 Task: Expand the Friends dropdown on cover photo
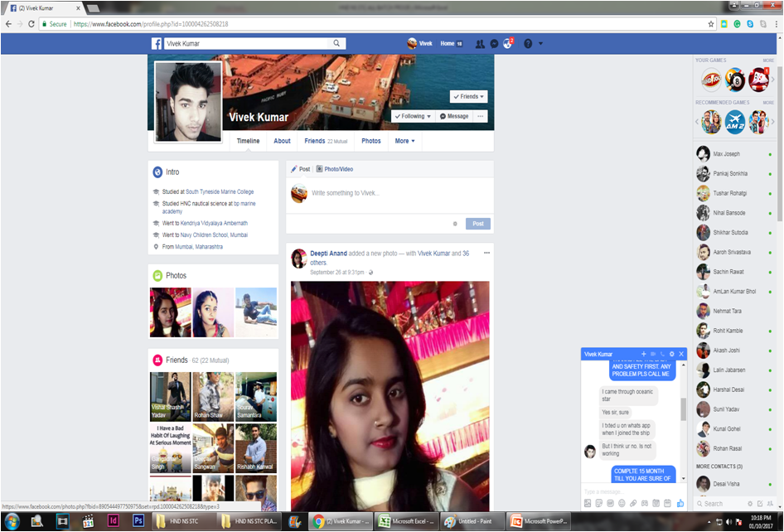pyautogui.click(x=468, y=97)
